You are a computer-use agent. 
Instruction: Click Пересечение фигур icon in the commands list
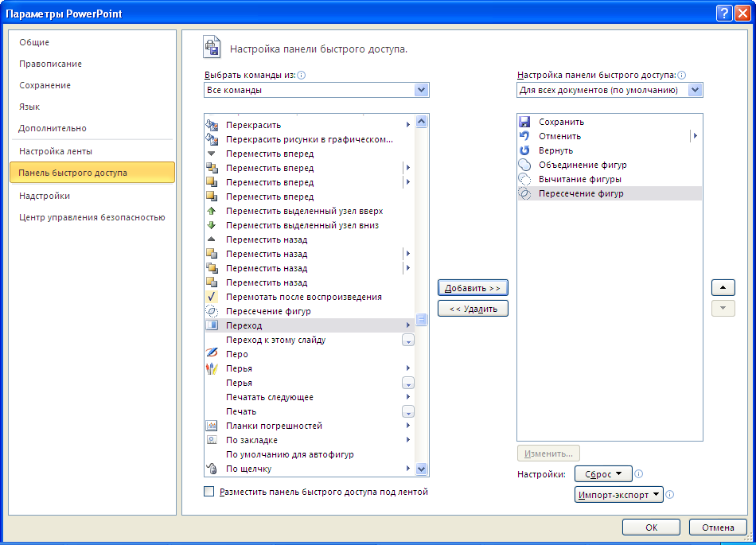coord(212,311)
